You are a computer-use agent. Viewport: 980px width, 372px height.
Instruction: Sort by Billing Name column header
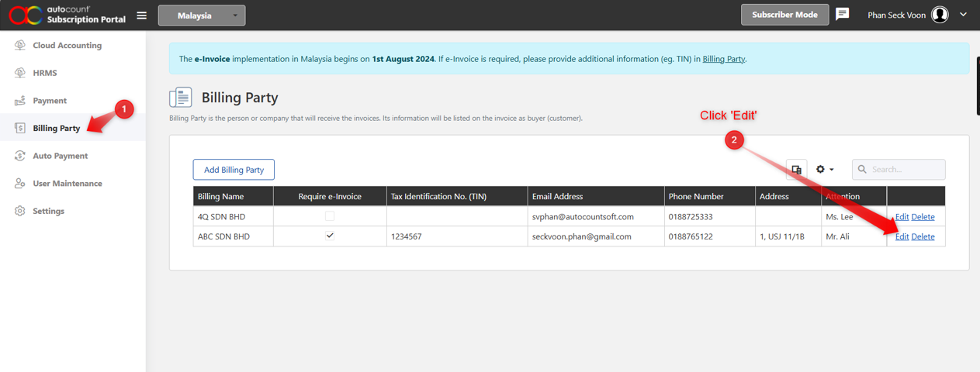tap(233, 196)
